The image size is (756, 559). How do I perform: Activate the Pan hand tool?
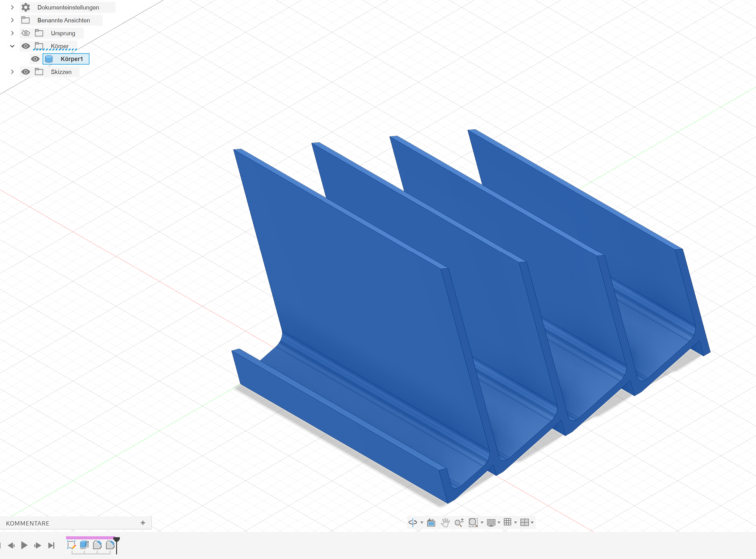pos(445,523)
